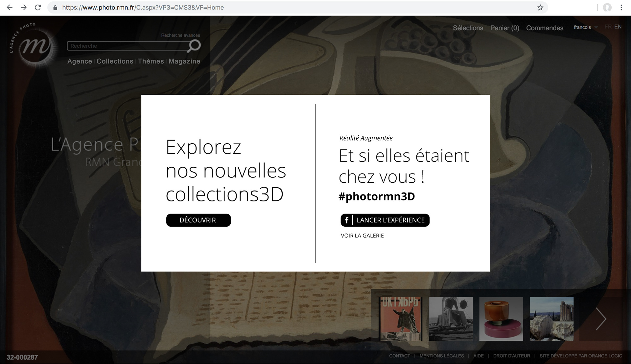
Task: Click the browser back arrow
Action: 10,8
